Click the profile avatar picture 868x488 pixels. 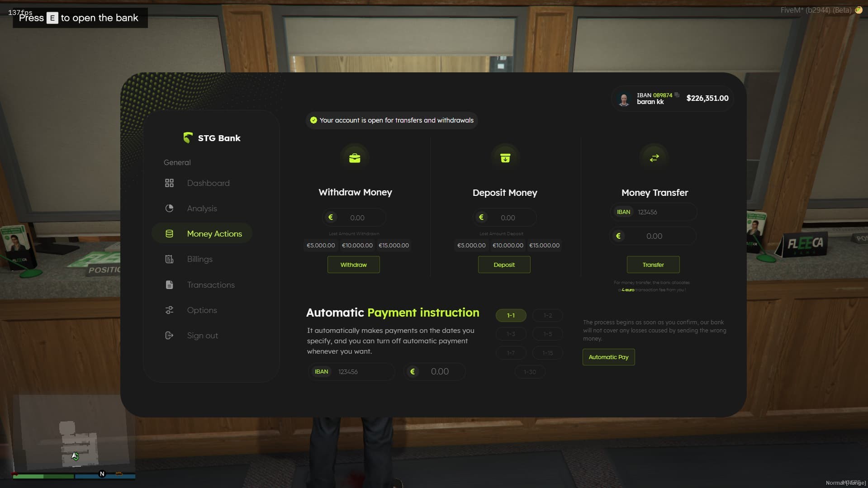[625, 98]
